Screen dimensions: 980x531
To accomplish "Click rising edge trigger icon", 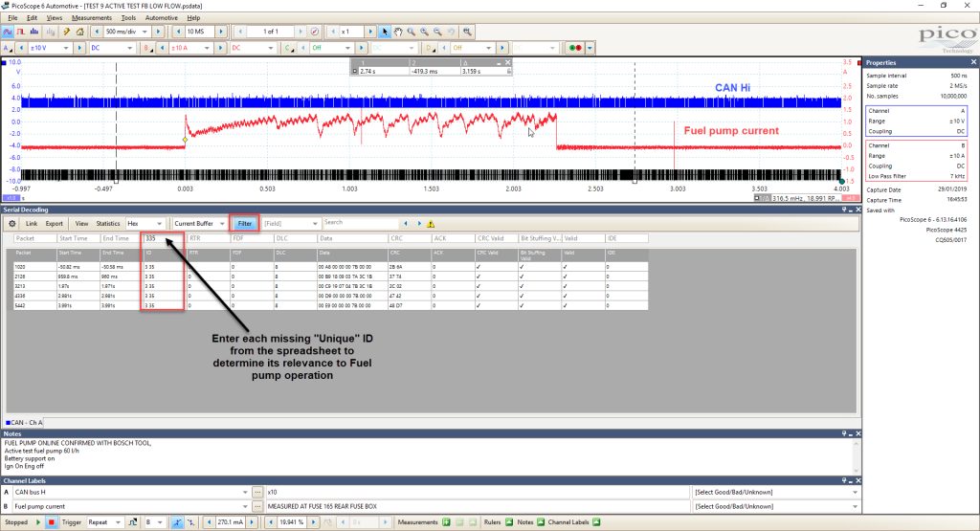I will [177, 522].
